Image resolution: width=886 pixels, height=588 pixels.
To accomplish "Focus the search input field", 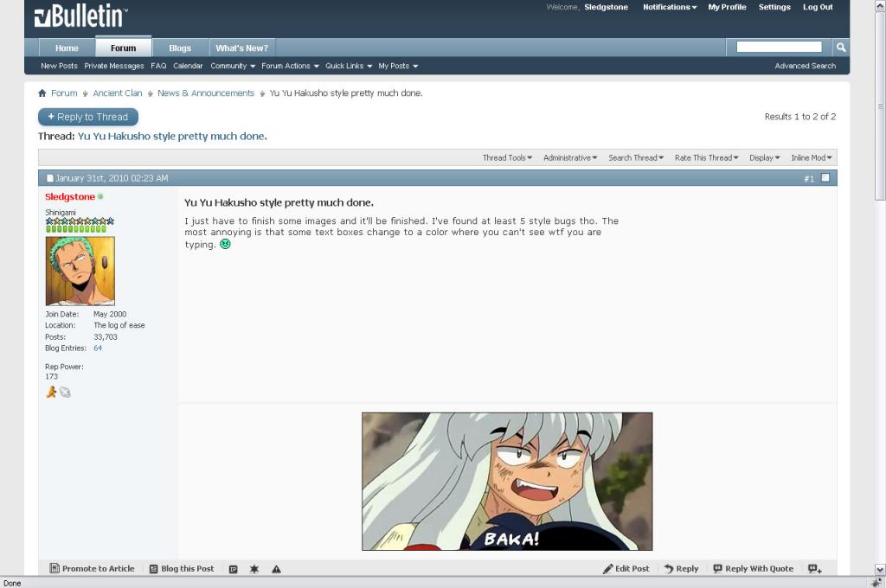I will (x=780, y=47).
